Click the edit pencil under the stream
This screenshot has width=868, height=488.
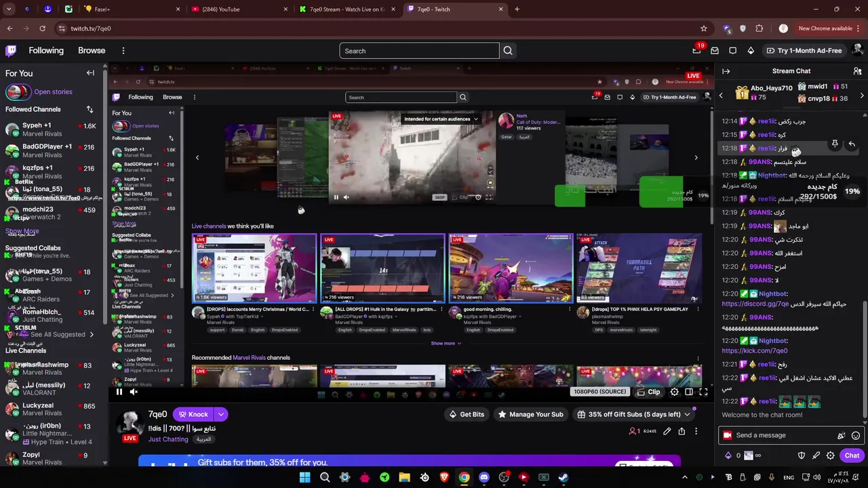point(667,431)
